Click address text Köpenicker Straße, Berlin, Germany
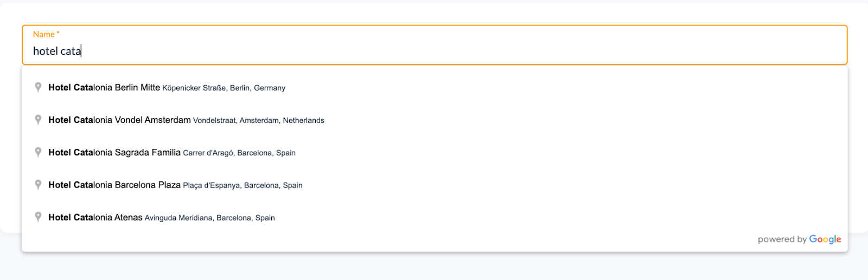The width and height of the screenshot is (868, 280). (224, 88)
